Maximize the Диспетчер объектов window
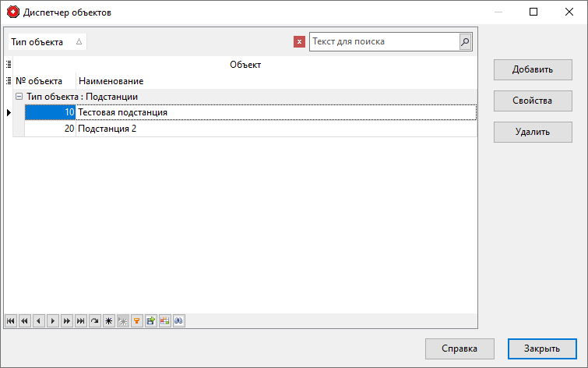 tap(533, 12)
